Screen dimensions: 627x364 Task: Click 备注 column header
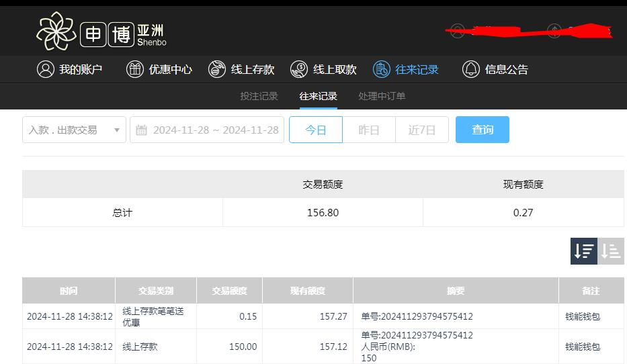tap(591, 291)
